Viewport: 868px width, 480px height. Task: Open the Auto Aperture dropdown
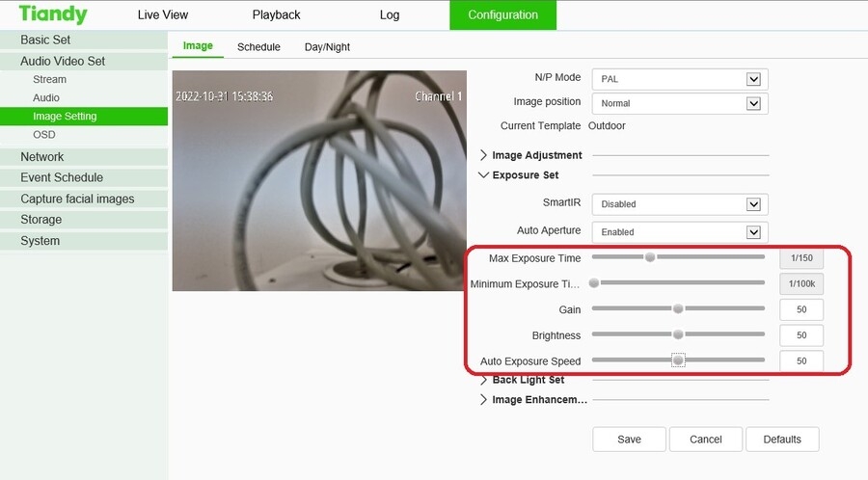click(x=680, y=232)
